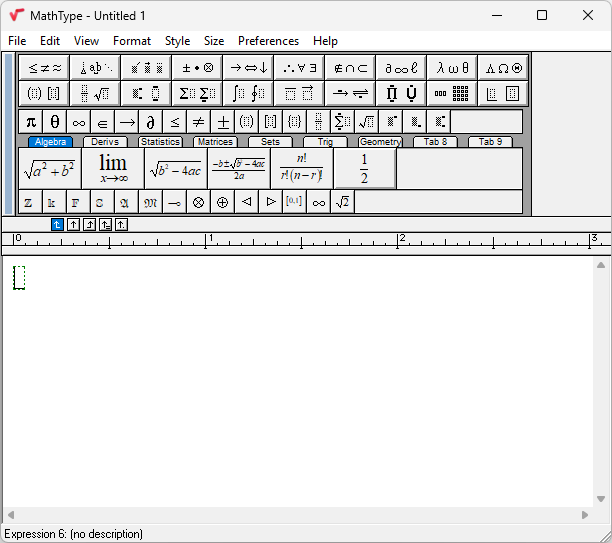Viewport: 612px width, 543px height.
Task: Open underbar and overbar templates palette
Action: [x=299, y=93]
